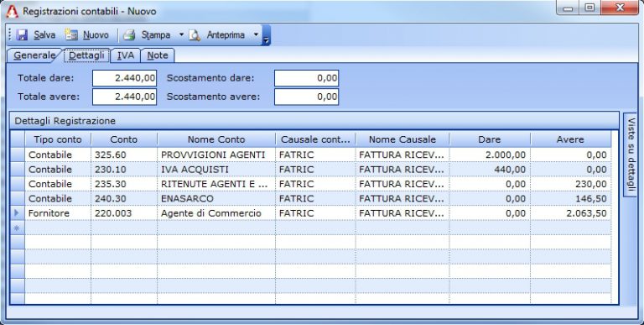644x325 pixels.
Task: Click the Salva button label
Action: [44, 35]
